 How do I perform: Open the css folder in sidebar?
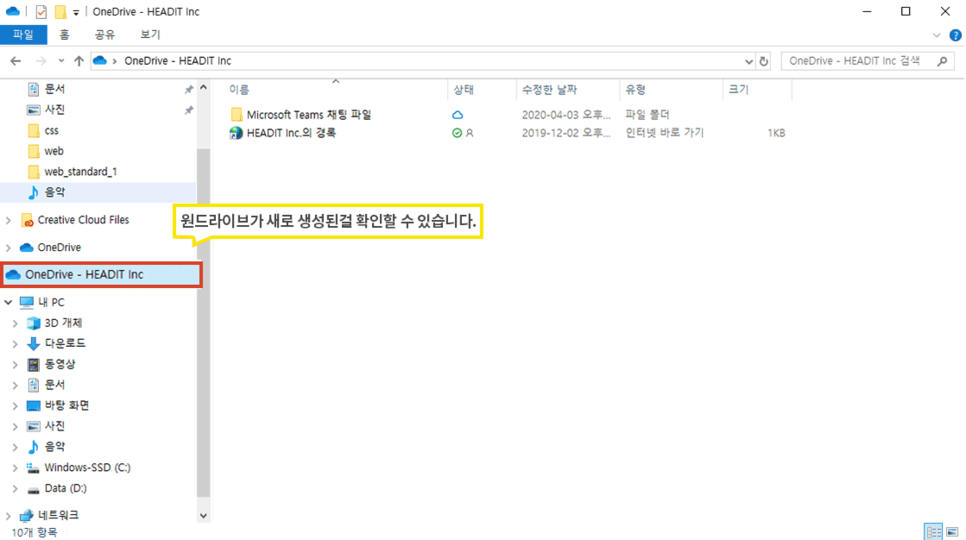(x=51, y=131)
